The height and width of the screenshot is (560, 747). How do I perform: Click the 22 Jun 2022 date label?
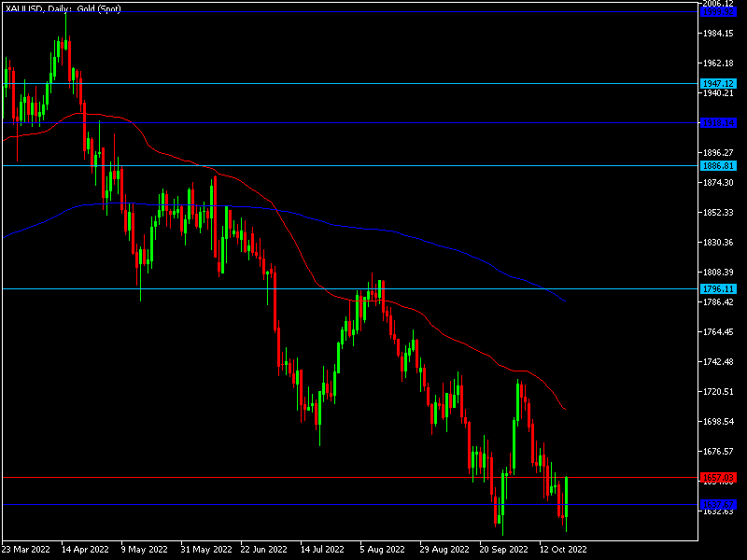(264, 550)
